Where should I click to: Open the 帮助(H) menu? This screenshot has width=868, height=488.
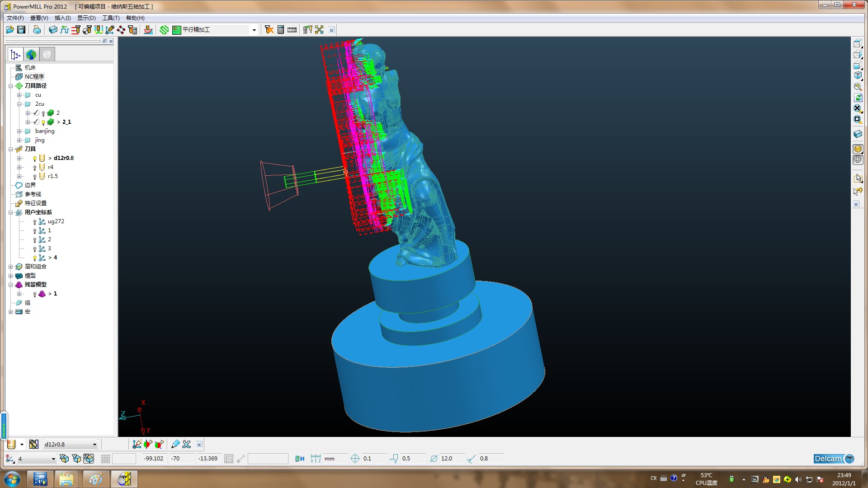pos(135,18)
